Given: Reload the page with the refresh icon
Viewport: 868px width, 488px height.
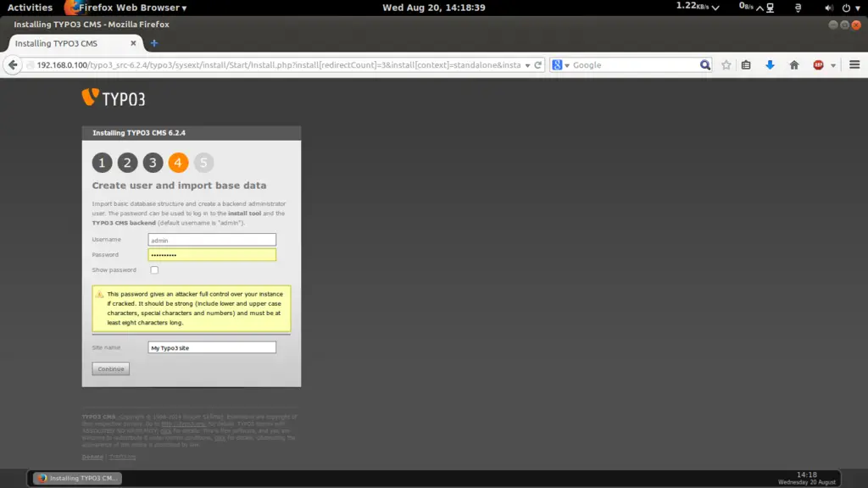Looking at the screenshot, I should pos(537,64).
